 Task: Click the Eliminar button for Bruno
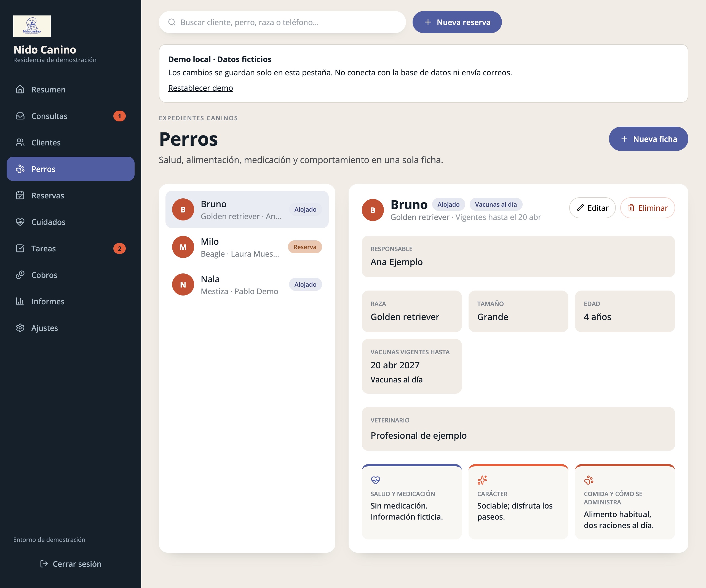point(648,208)
